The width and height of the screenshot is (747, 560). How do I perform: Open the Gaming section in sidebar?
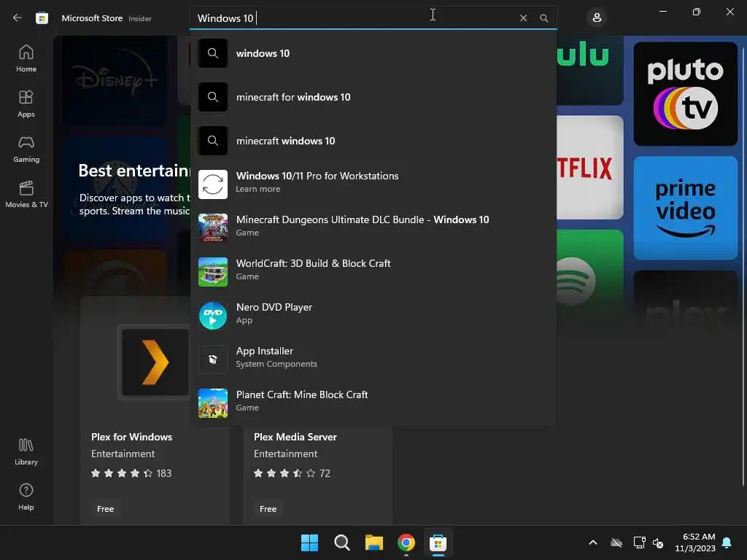coord(26,149)
